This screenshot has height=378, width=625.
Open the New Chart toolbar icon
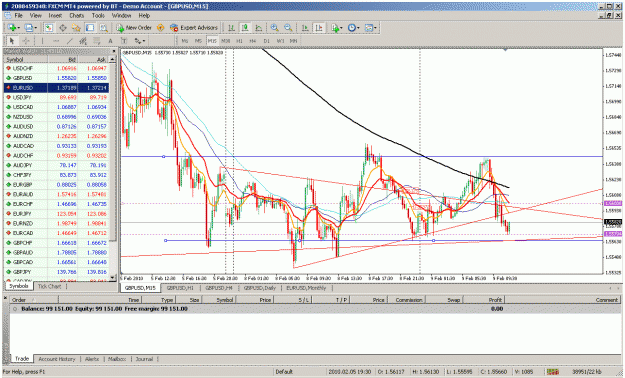[11, 28]
